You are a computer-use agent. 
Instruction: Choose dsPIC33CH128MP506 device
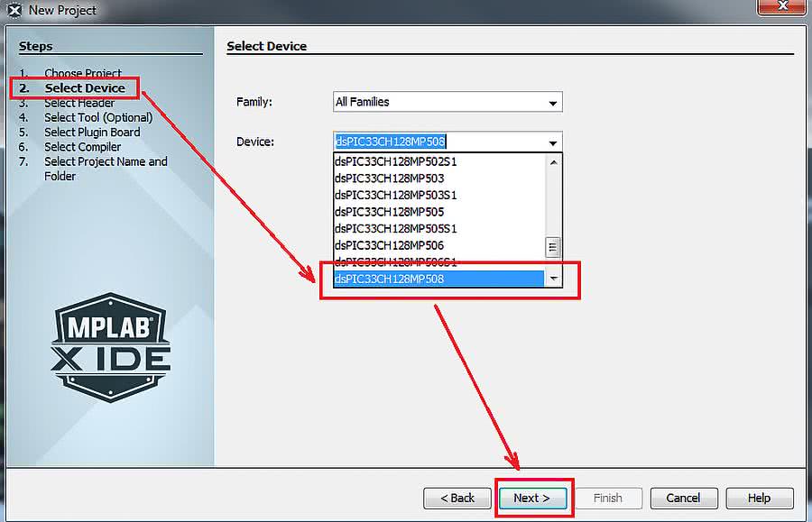coord(389,245)
